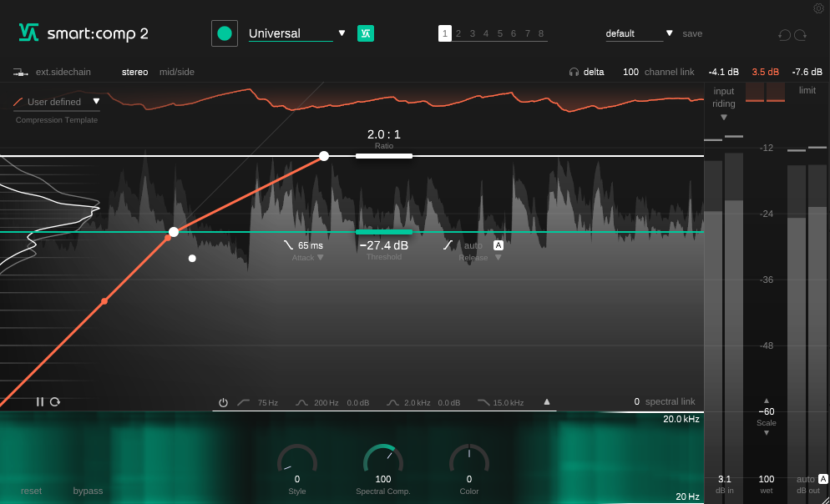Expand the User defined compression template

coord(96,102)
